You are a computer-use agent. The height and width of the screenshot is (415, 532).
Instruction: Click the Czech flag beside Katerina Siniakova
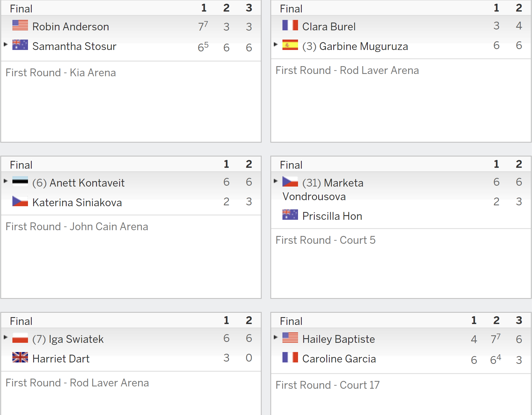20,201
